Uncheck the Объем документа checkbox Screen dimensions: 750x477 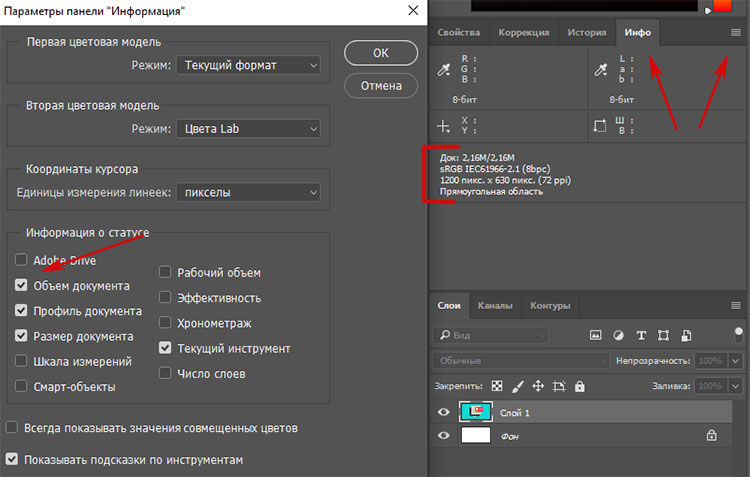point(21,285)
